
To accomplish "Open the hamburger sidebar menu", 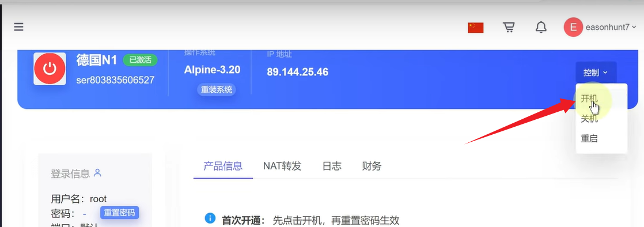I will (18, 27).
